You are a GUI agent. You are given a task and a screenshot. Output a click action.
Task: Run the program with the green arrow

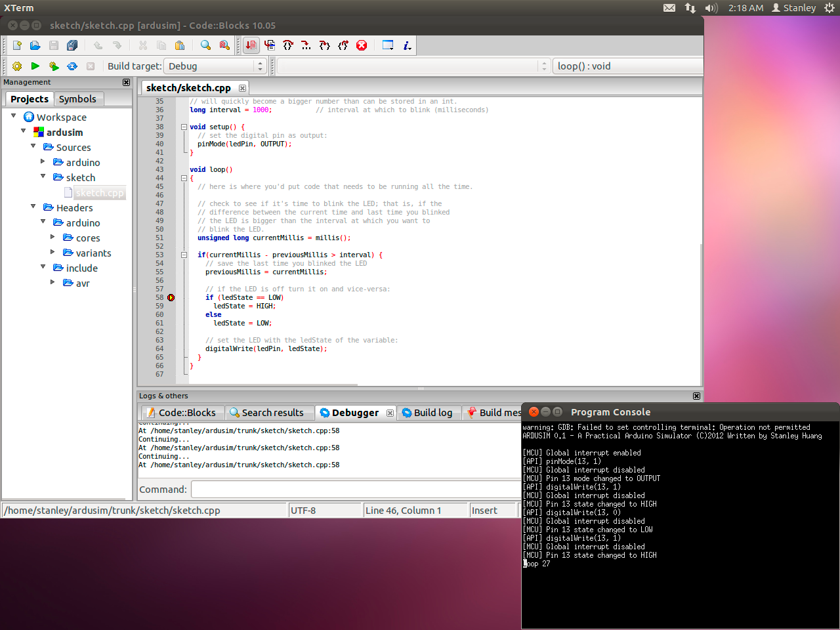pos(35,66)
